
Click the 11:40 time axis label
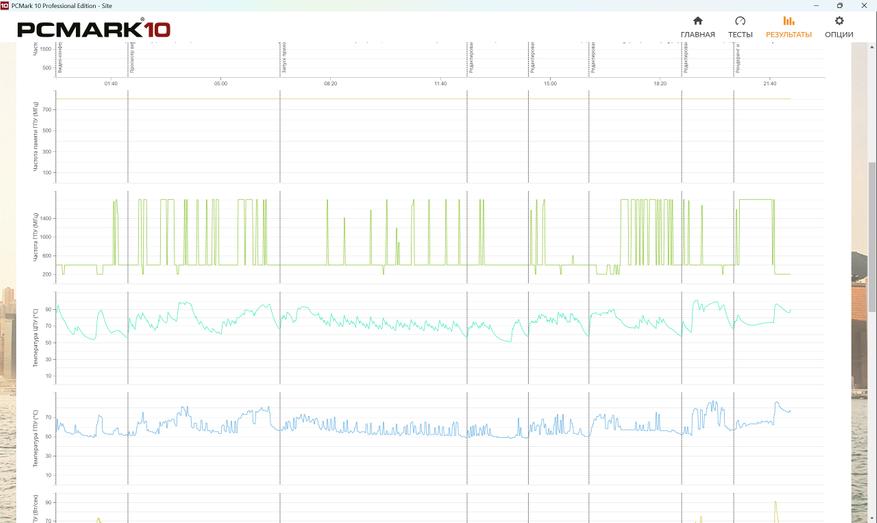pos(440,83)
